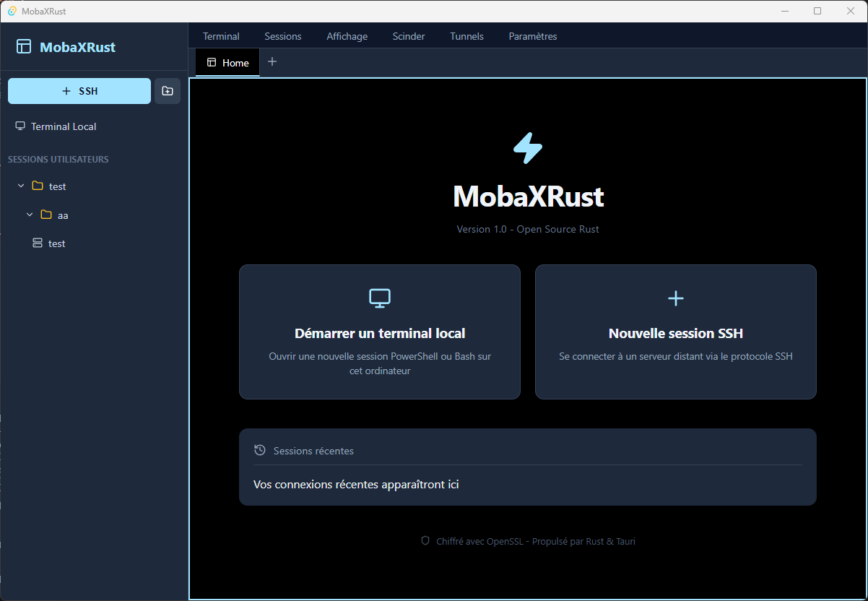
Task: Open the Scinder menu
Action: [x=409, y=36]
